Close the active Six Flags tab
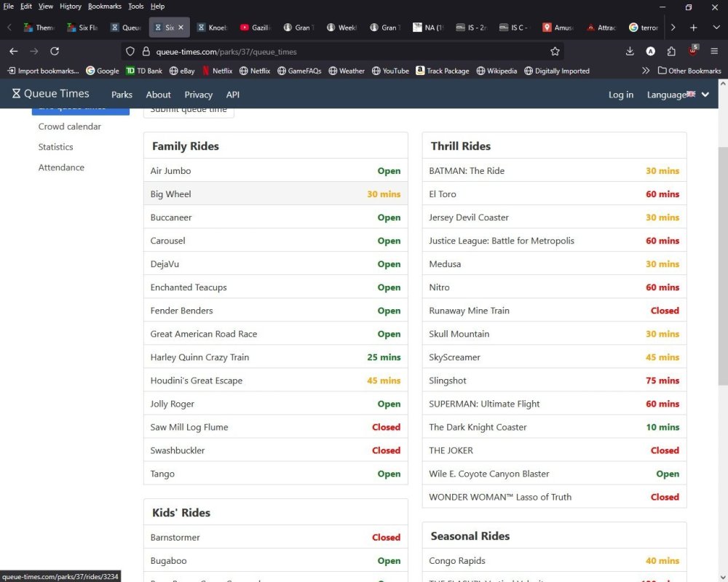This screenshot has height=582, width=728. coord(181,28)
